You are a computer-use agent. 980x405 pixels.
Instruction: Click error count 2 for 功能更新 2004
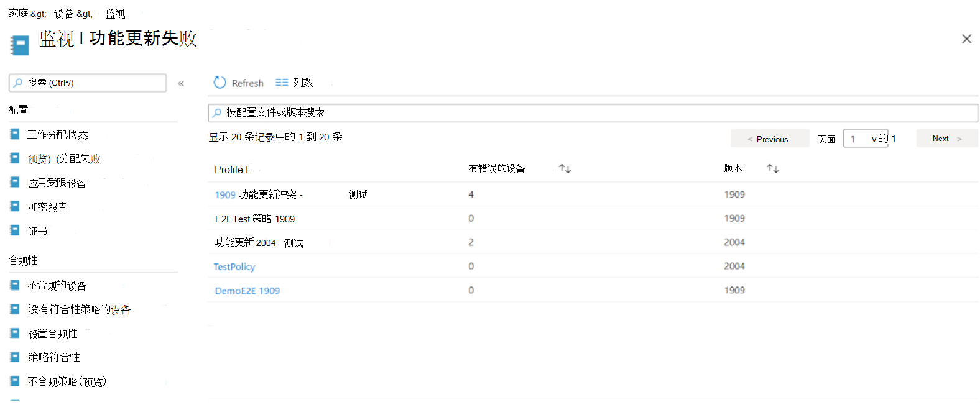471,242
